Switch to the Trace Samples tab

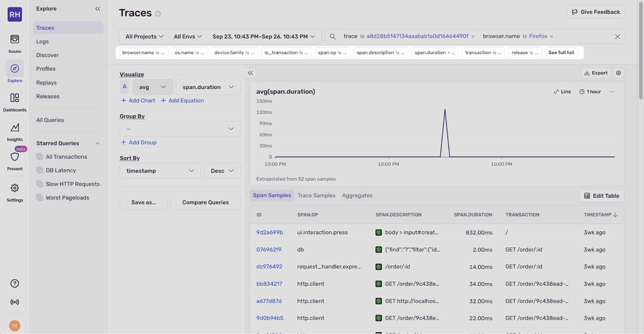click(x=316, y=195)
